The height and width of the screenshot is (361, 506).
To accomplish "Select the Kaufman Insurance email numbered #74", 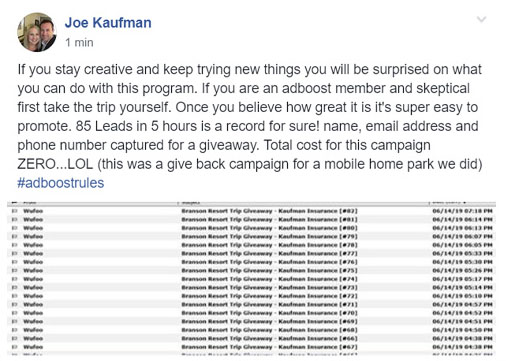I will 252,279.
